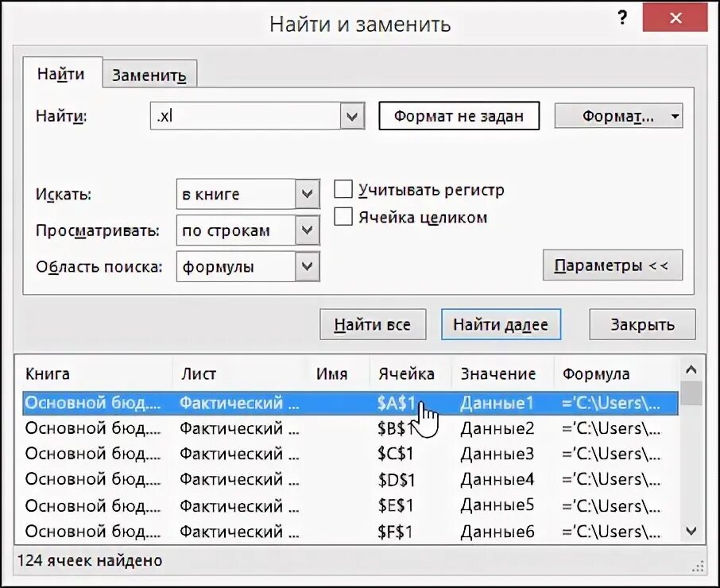
Task: Click the Найти все button
Action: (373, 324)
